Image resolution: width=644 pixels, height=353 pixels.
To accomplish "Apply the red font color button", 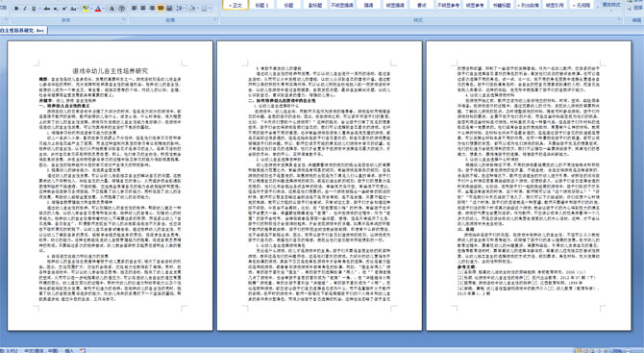I will pyautogui.click(x=98, y=9).
